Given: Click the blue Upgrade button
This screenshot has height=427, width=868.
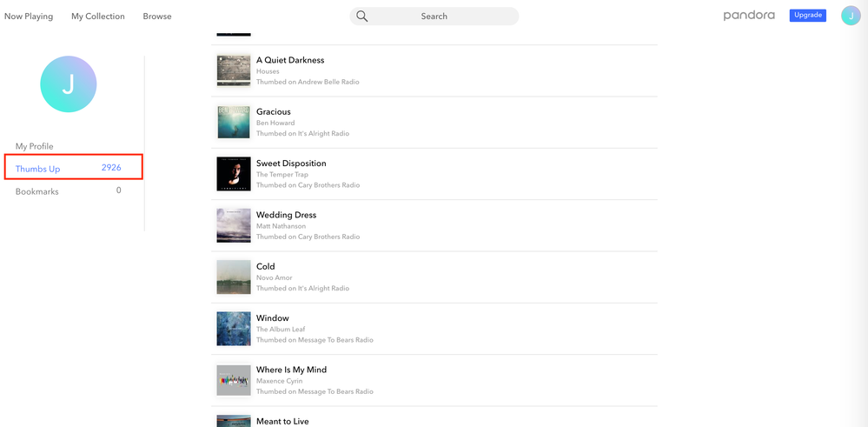Looking at the screenshot, I should tap(807, 16).
